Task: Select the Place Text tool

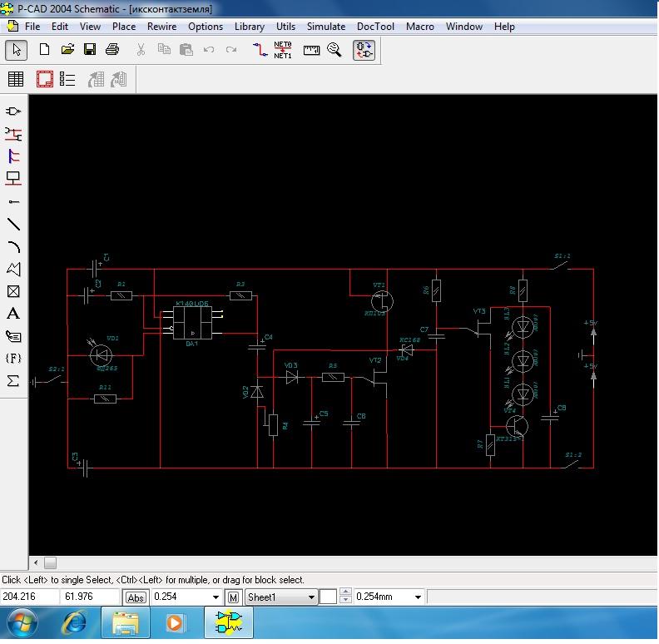Action: click(13, 314)
